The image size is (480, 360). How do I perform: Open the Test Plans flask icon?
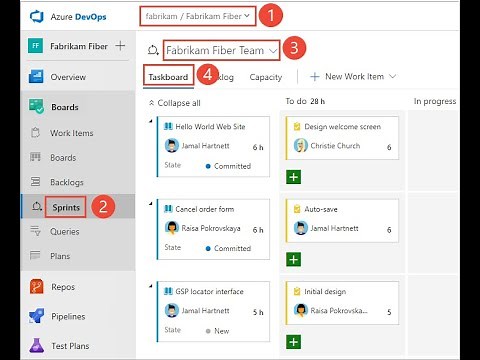point(36,345)
